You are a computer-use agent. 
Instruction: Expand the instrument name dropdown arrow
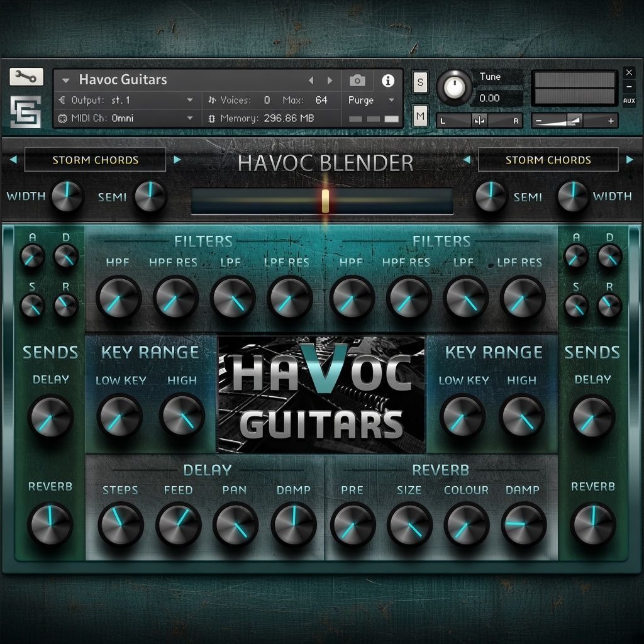[x=65, y=80]
